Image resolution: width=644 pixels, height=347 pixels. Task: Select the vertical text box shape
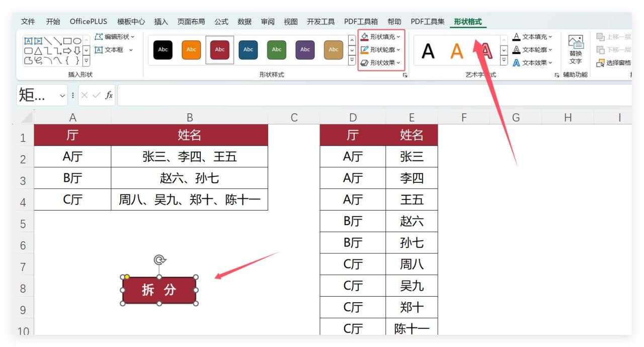37,41
